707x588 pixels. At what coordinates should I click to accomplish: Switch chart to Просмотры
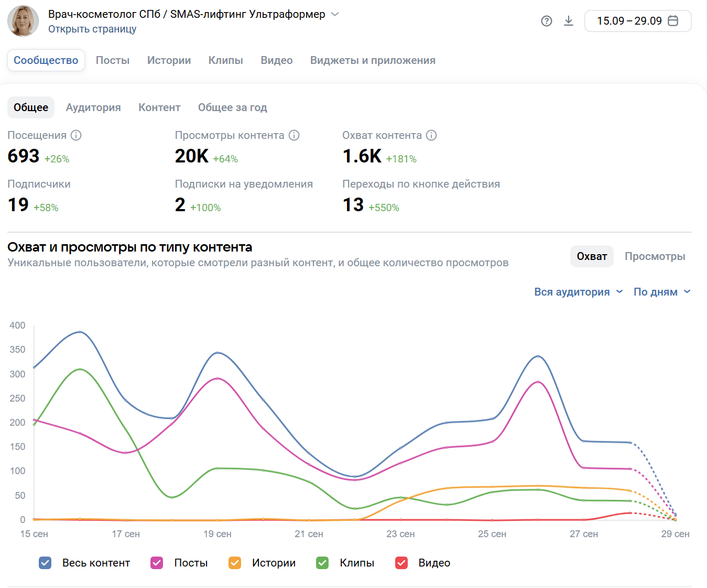655,256
